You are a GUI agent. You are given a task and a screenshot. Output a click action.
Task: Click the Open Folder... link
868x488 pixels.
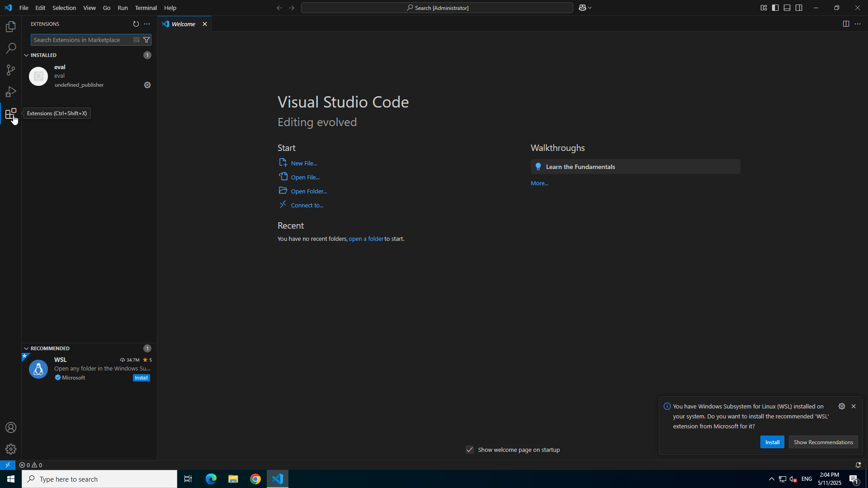pyautogui.click(x=309, y=191)
